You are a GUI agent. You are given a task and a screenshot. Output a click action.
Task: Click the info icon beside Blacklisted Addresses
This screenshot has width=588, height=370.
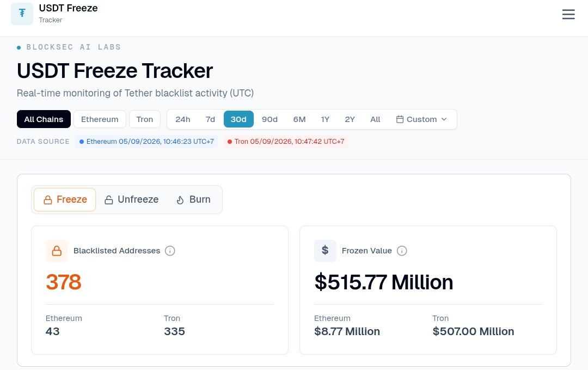click(170, 251)
